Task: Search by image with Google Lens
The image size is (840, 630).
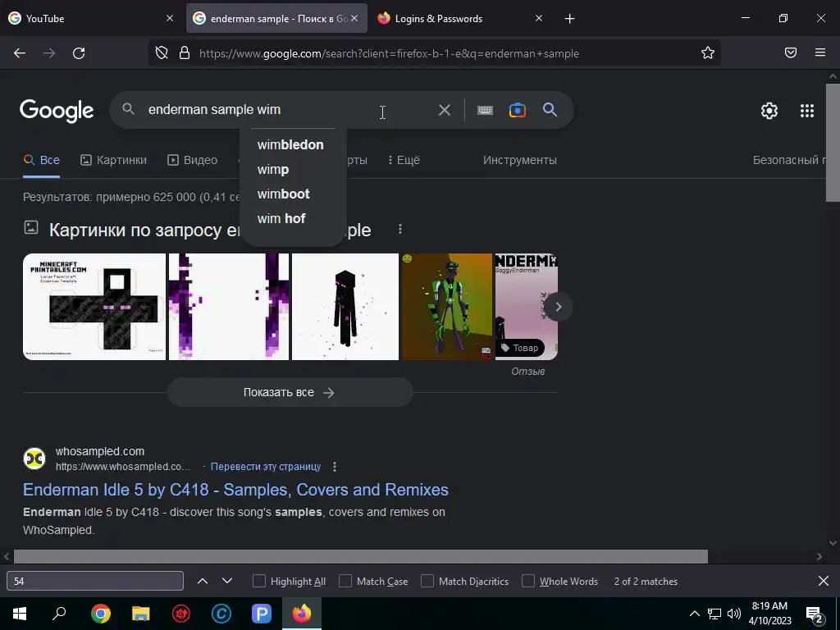Action: click(x=517, y=110)
